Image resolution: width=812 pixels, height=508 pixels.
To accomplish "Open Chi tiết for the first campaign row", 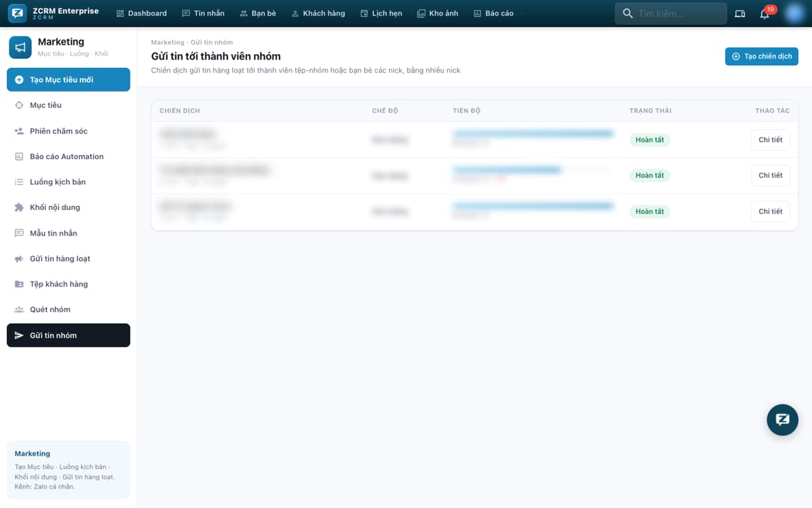I will click(x=770, y=140).
